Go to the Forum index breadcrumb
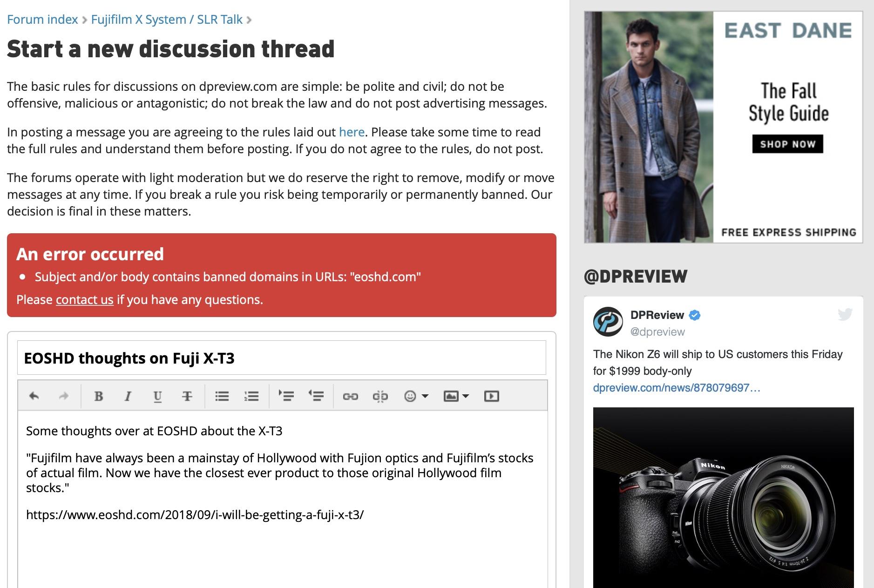This screenshot has width=874, height=588. pyautogui.click(x=42, y=20)
